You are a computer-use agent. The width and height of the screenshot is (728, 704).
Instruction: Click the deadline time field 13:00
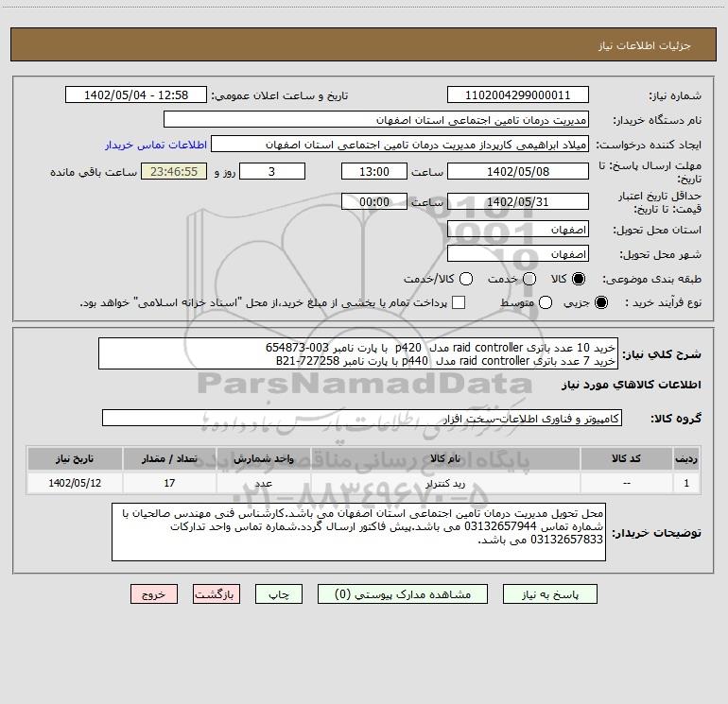coord(374,171)
